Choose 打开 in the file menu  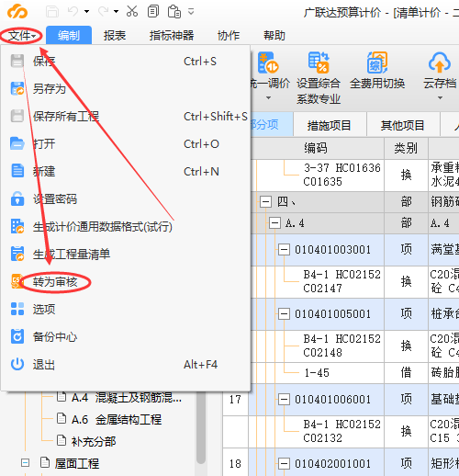126,144
